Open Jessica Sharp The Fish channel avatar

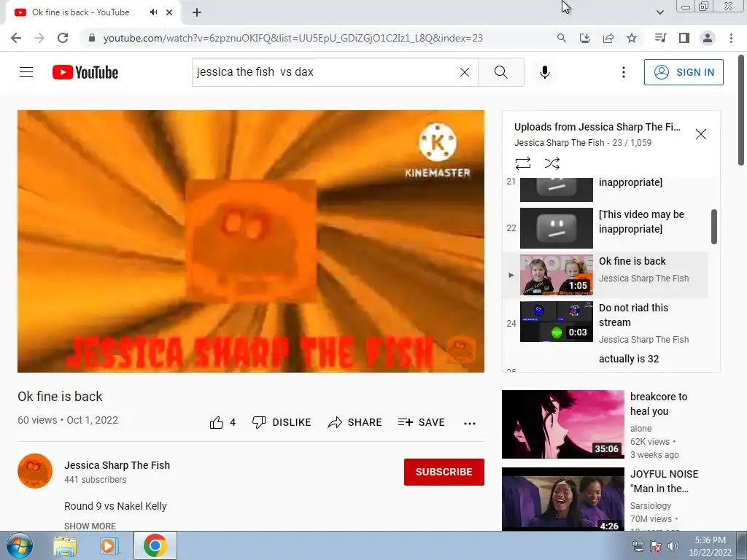[x=35, y=471]
